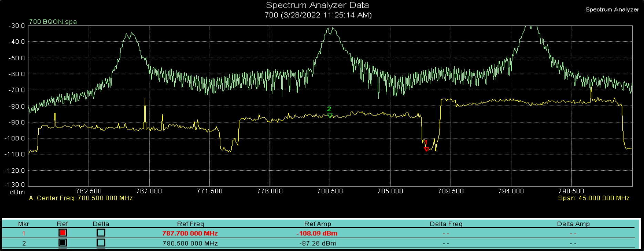Click marker 2 amplitude -87.26 dBm
The image size is (644, 251).
click(317, 243)
